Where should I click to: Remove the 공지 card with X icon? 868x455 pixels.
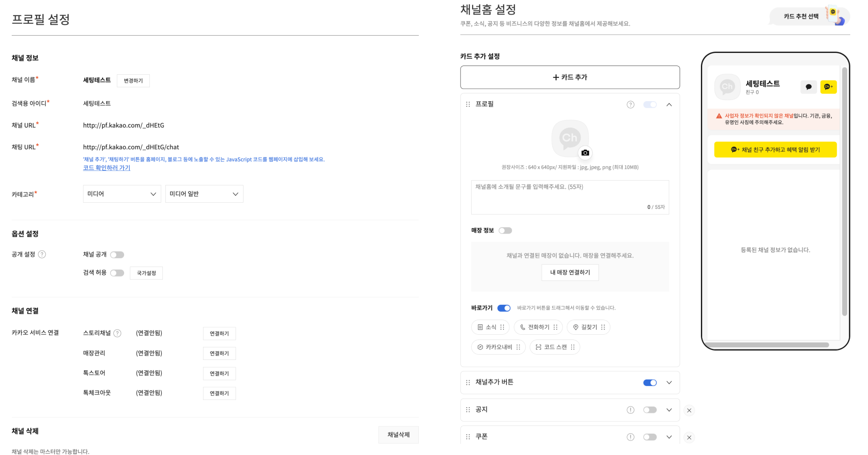(689, 410)
